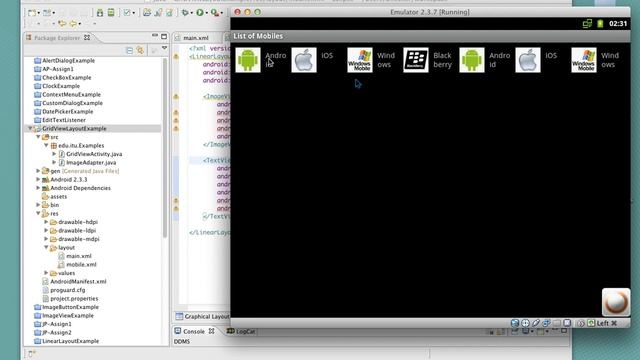The image size is (640, 360).
Task: Click the Android SDK Manager toolbar icon
Action: pos(100,13)
